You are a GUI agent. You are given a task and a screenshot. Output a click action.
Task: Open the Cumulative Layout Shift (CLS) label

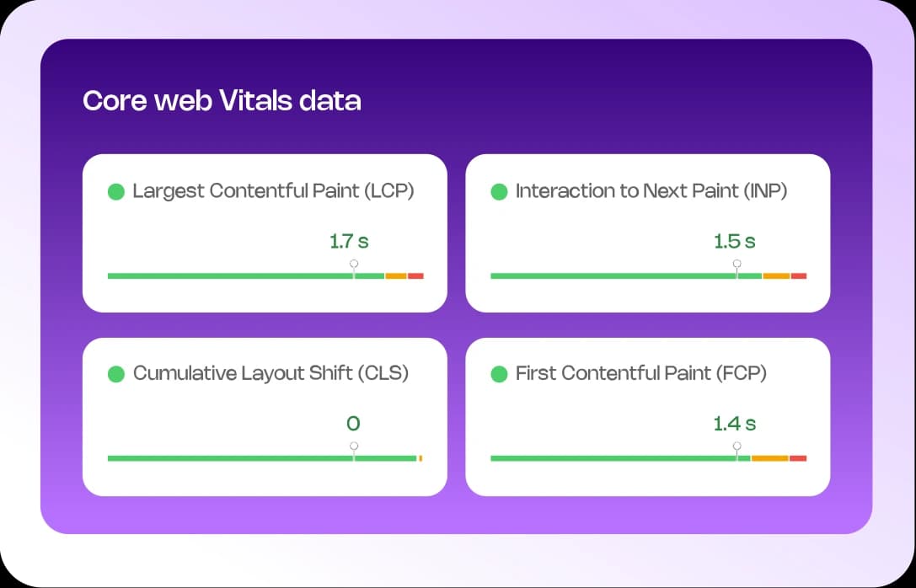pos(271,374)
